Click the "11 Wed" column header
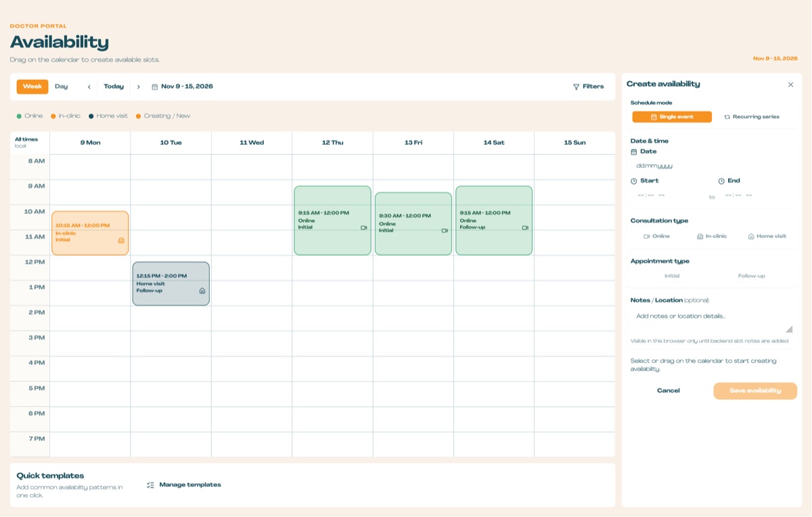 click(x=252, y=143)
